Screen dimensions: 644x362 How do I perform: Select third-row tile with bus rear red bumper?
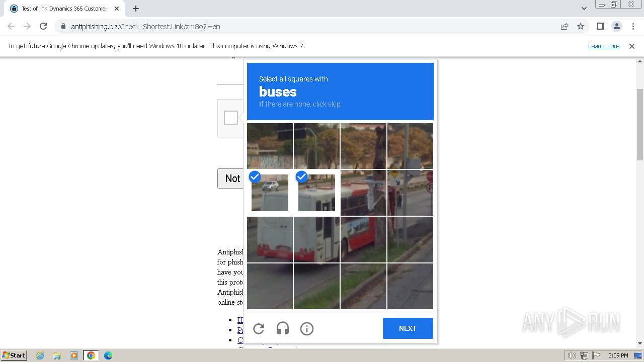[270, 239]
